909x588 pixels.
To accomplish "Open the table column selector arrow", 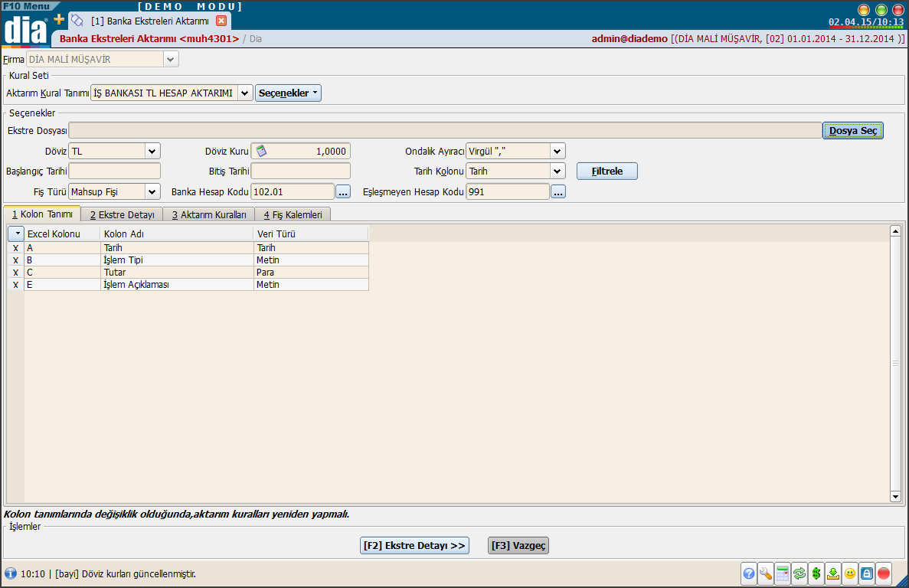I will click(16, 234).
